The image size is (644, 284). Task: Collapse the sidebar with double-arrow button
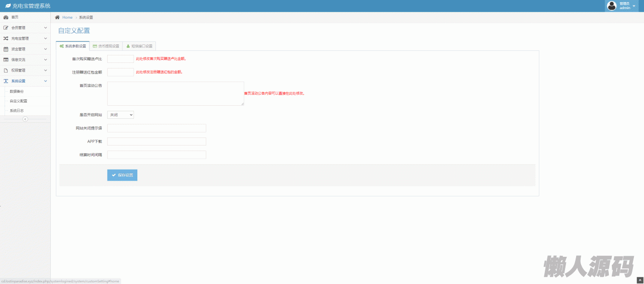tap(25, 119)
